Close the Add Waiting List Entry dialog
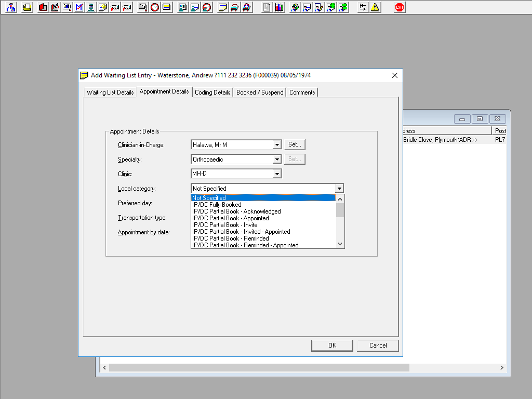Image resolution: width=532 pixels, height=399 pixels. (395, 75)
